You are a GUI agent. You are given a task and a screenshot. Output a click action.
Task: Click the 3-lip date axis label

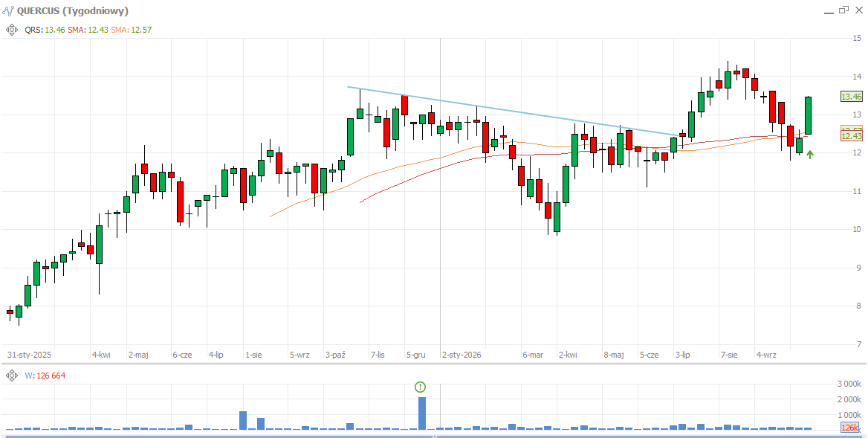[x=683, y=355]
